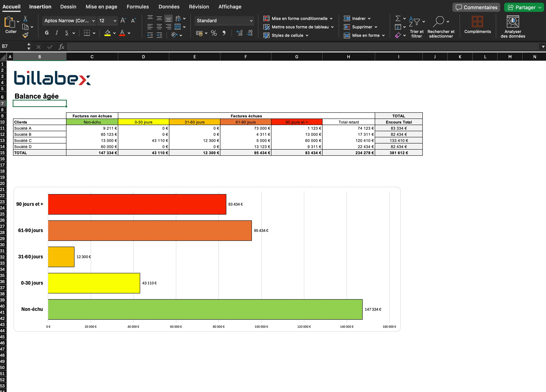Open Trier et filtrer tool

pos(417,26)
